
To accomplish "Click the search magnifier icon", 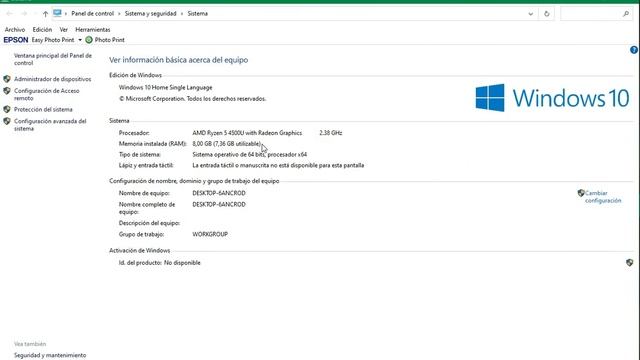I will click(x=626, y=13).
